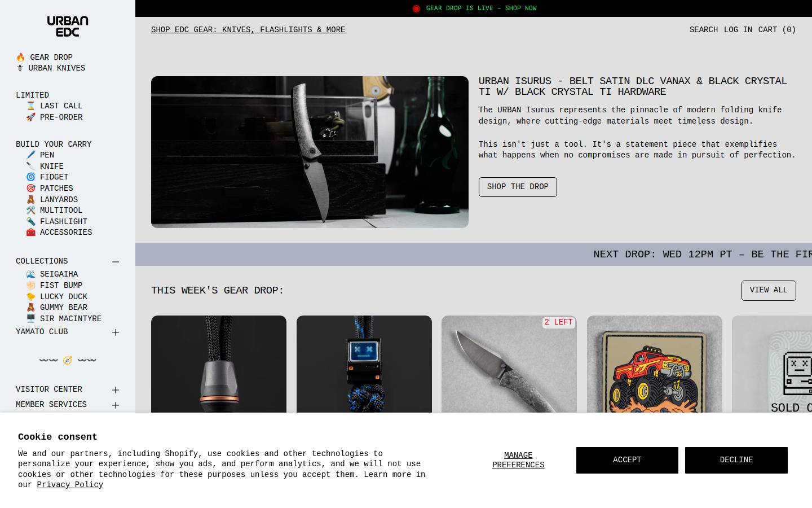Click the spiral icon beside Fidget
The width and height of the screenshot is (812, 508).
[x=30, y=177]
